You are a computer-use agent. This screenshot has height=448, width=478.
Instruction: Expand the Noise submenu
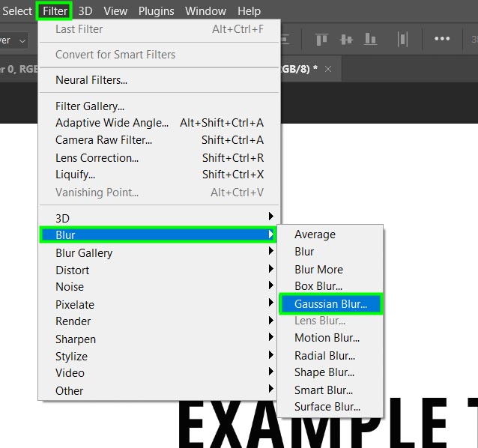(x=159, y=287)
